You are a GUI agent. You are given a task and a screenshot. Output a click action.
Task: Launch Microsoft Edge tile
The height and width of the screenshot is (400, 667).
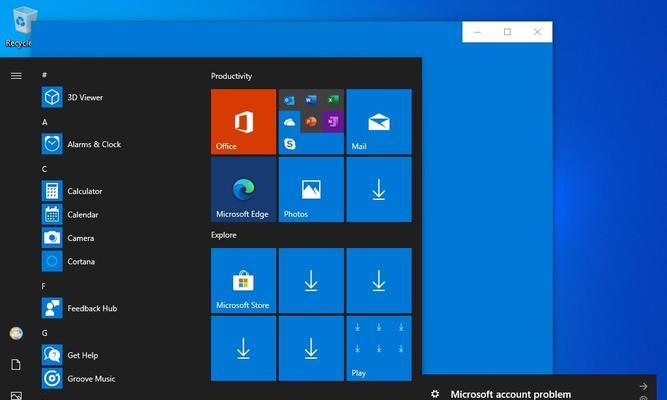[x=243, y=189]
